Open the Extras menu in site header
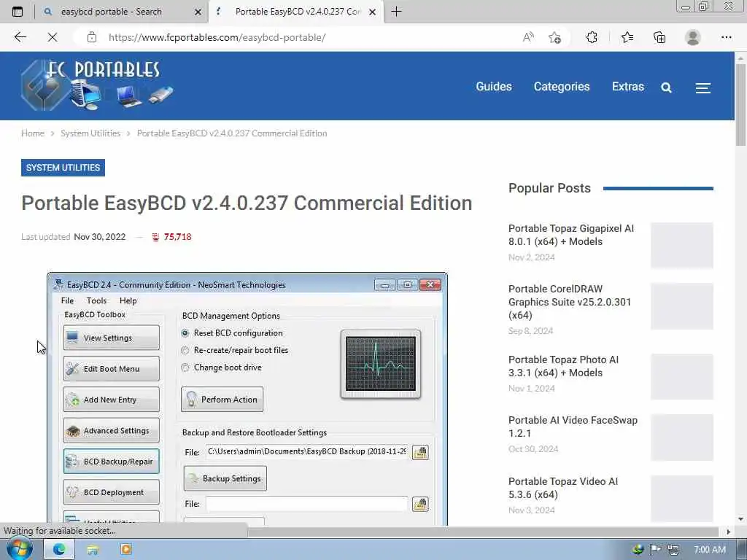The image size is (747, 560). pos(628,87)
